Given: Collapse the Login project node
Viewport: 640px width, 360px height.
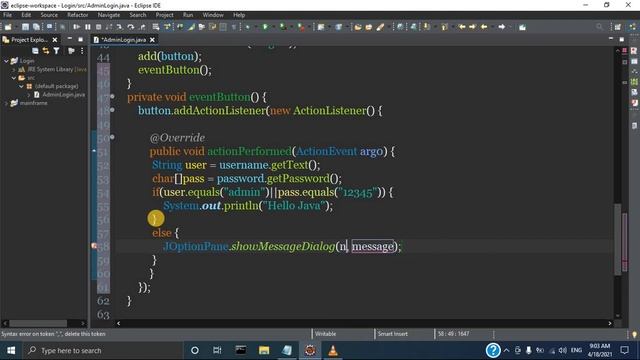Looking at the screenshot, I should [x=6, y=61].
